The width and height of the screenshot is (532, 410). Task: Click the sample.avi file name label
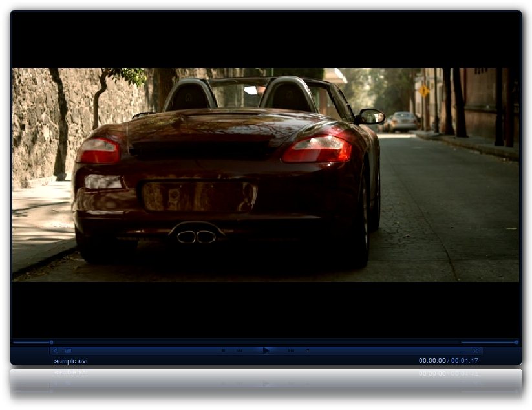coord(71,361)
